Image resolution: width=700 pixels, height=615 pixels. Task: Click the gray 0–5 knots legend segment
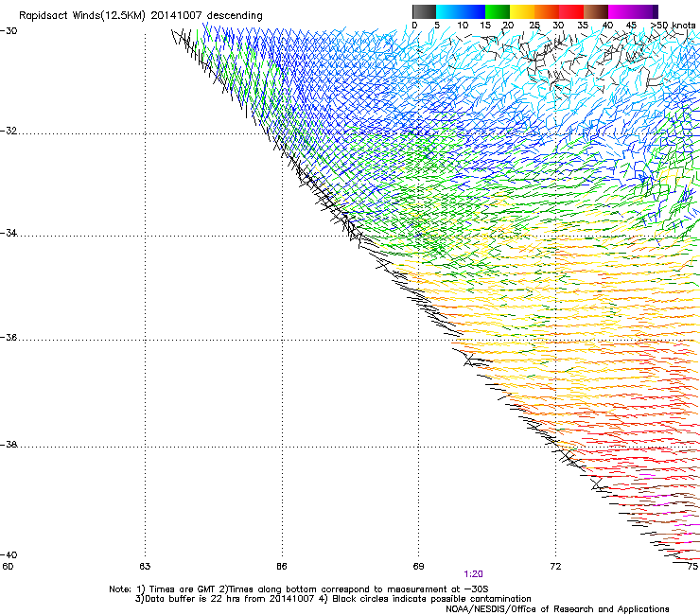tap(424, 11)
